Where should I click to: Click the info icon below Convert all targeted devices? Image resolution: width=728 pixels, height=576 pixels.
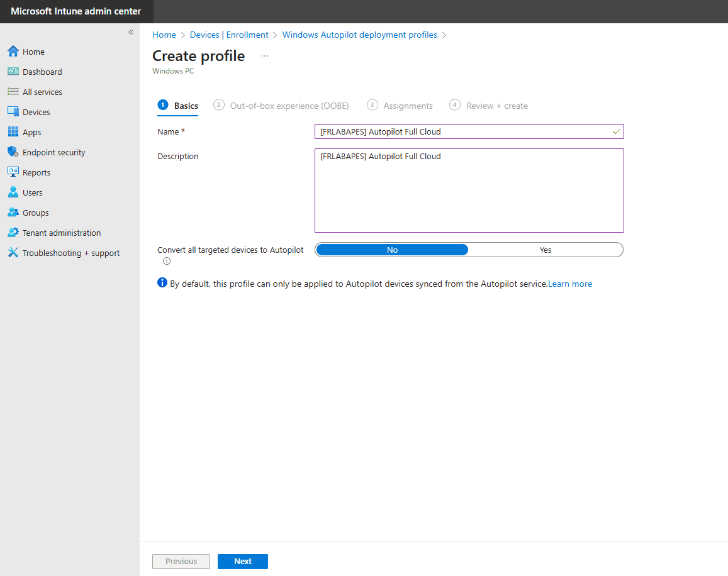[x=166, y=260]
